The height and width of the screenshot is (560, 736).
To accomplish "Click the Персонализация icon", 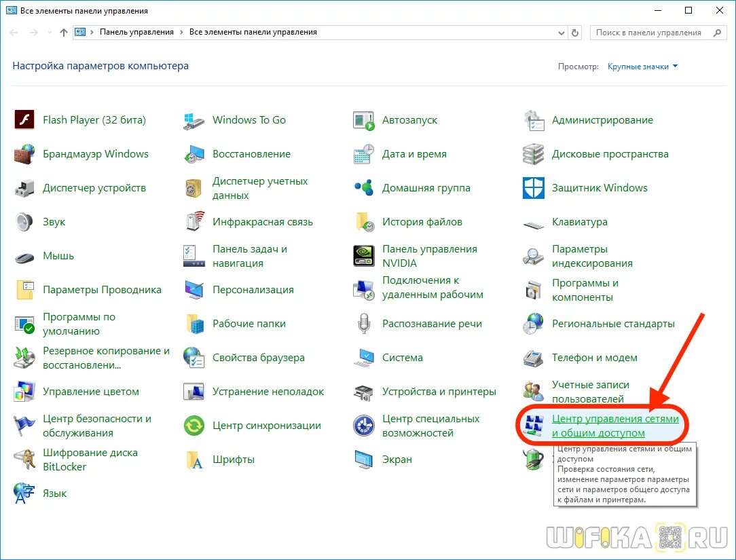I will coord(194,290).
